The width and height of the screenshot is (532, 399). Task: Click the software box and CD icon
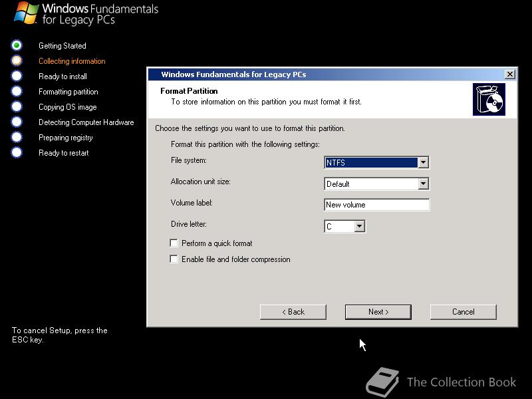pos(489,99)
